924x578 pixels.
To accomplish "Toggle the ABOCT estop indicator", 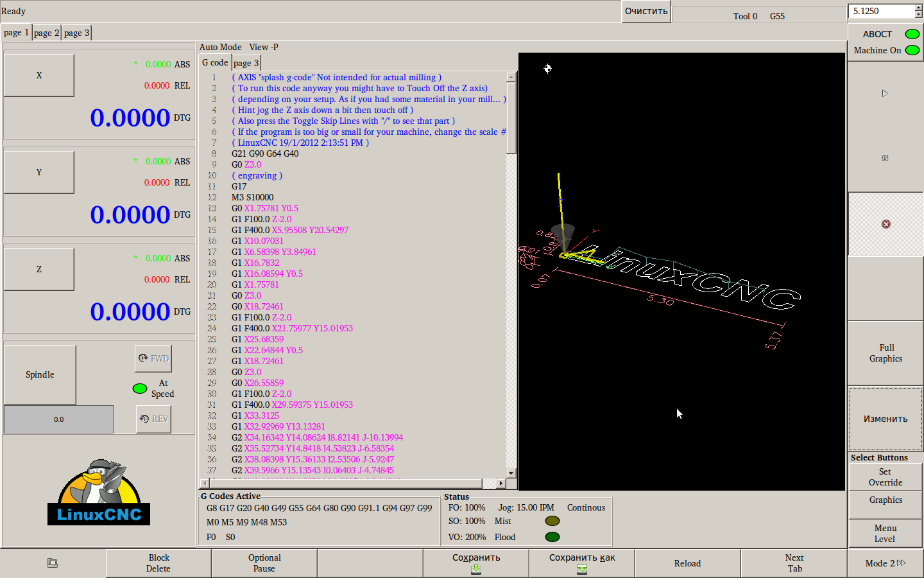I will (912, 34).
